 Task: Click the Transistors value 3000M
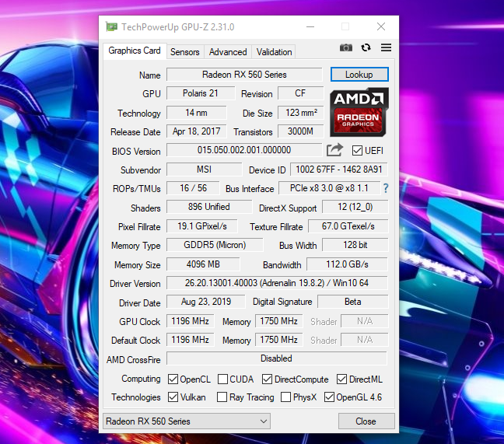pyautogui.click(x=300, y=131)
